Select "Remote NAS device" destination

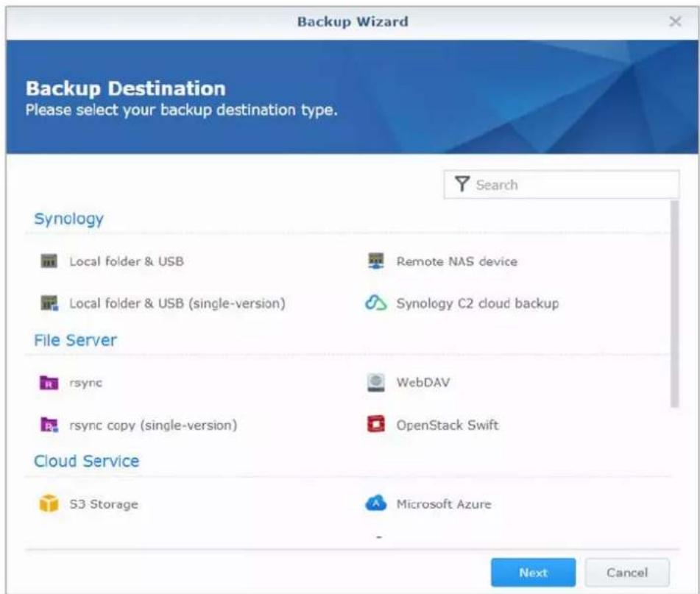[456, 261]
